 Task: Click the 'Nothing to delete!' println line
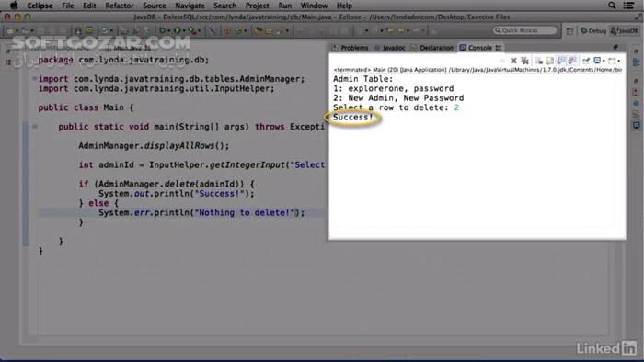click(201, 212)
